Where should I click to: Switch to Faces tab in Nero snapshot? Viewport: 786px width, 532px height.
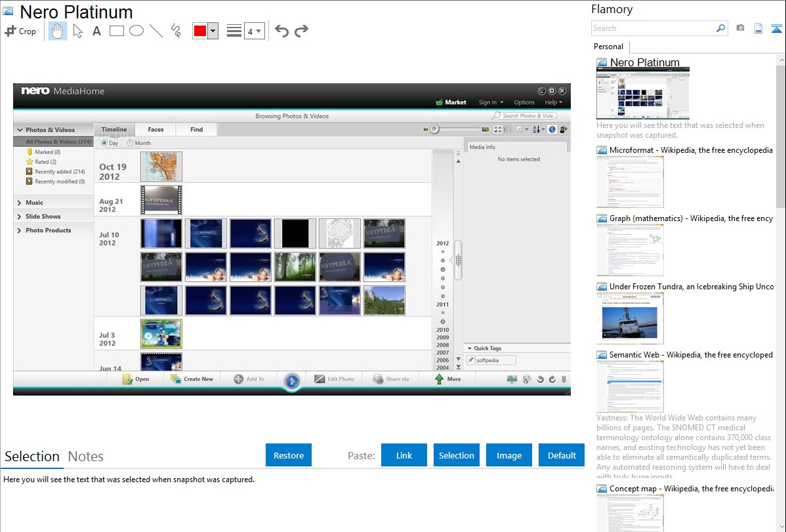155,129
